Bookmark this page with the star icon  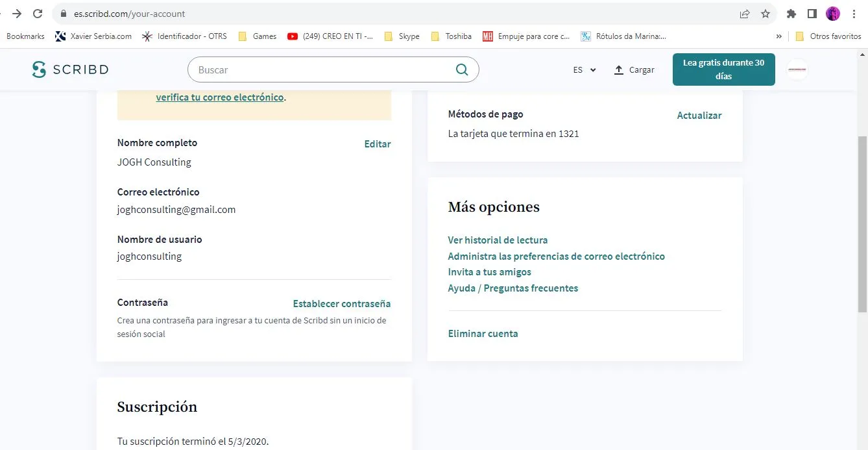[766, 14]
